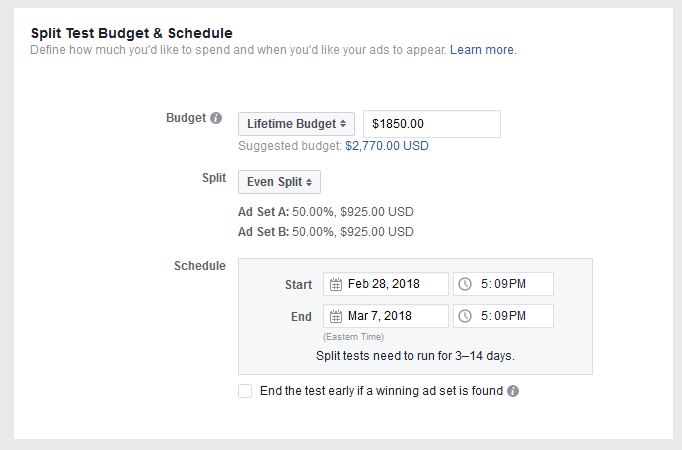The width and height of the screenshot is (682, 450).
Task: Click the Split Test Budget & Schedule heading
Action: [132, 33]
